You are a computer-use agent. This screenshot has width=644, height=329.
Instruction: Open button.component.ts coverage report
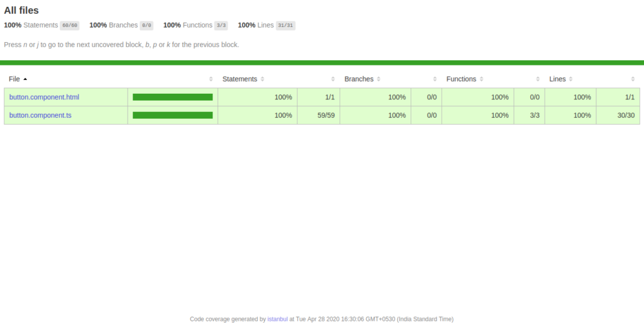(x=40, y=115)
